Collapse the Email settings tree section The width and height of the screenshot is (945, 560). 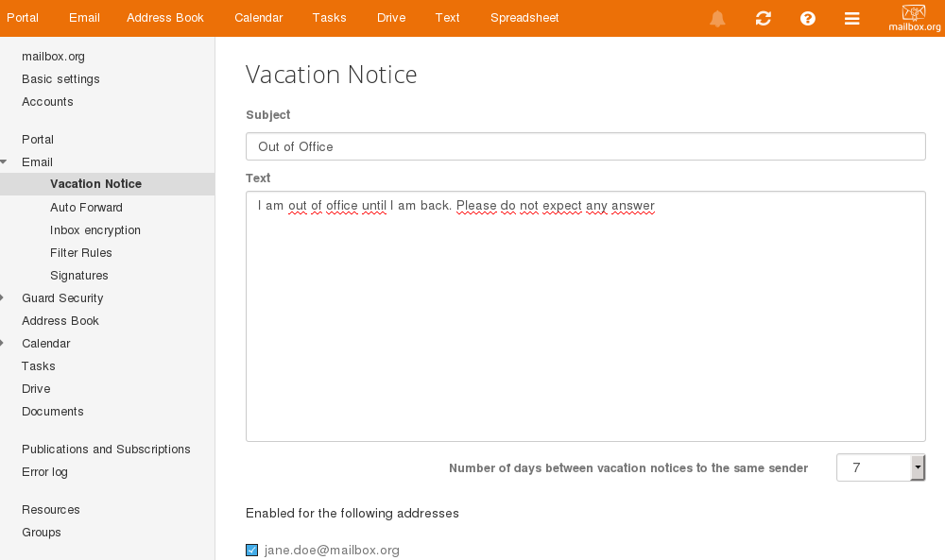4,162
